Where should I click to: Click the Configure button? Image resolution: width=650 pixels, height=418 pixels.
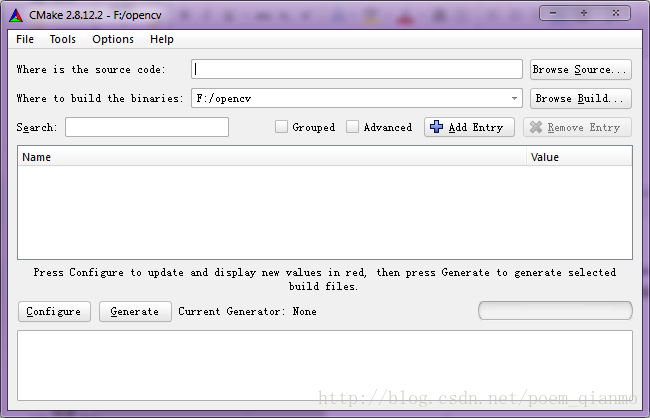point(54,311)
